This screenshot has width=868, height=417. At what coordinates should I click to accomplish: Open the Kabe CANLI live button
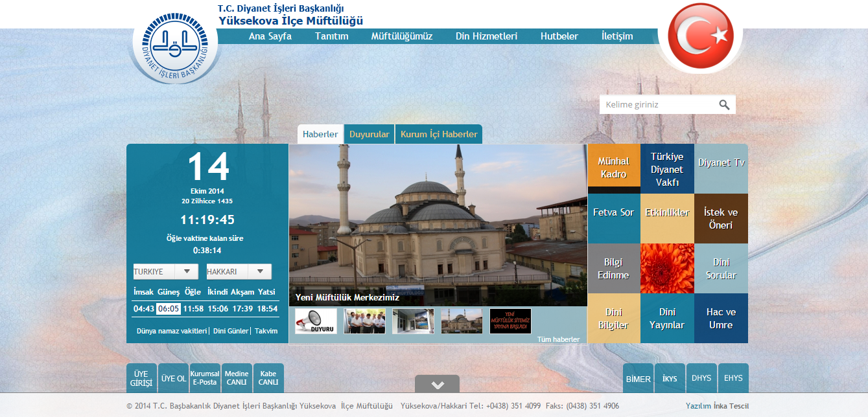268,379
